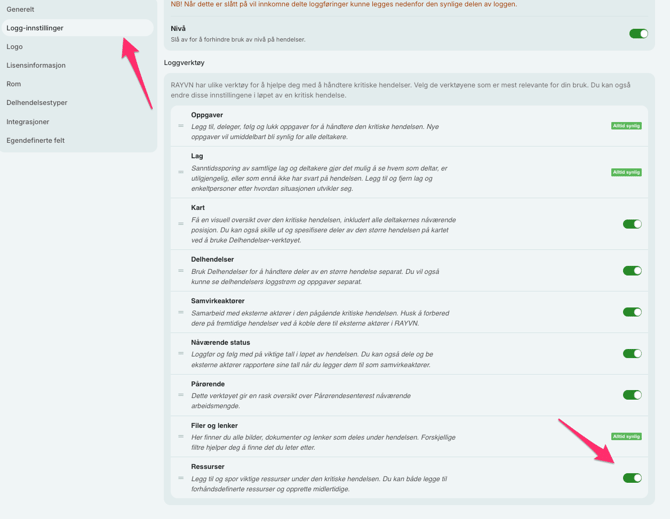
Task: Click the drag handle beside Delhendelser
Action: pos(181,270)
